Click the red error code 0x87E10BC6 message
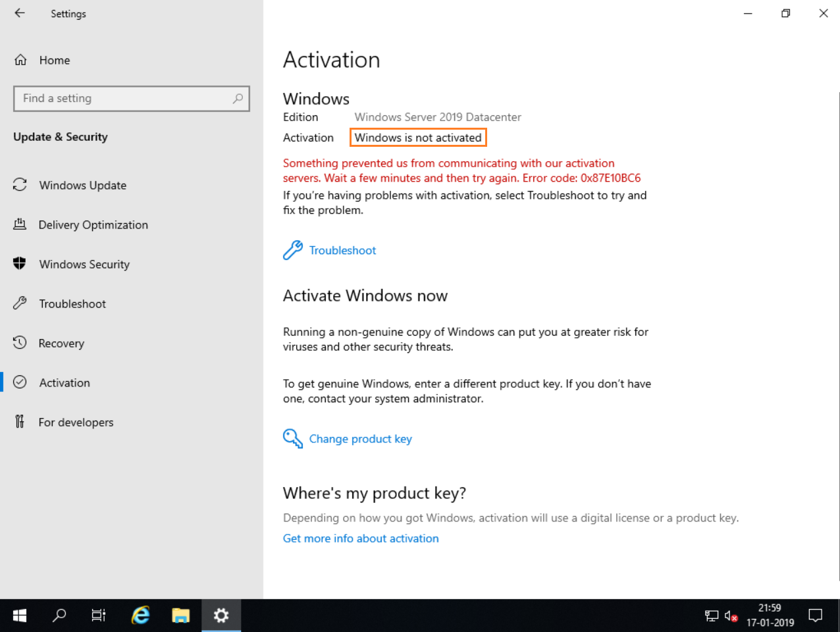The height and width of the screenshot is (632, 840). point(462,171)
